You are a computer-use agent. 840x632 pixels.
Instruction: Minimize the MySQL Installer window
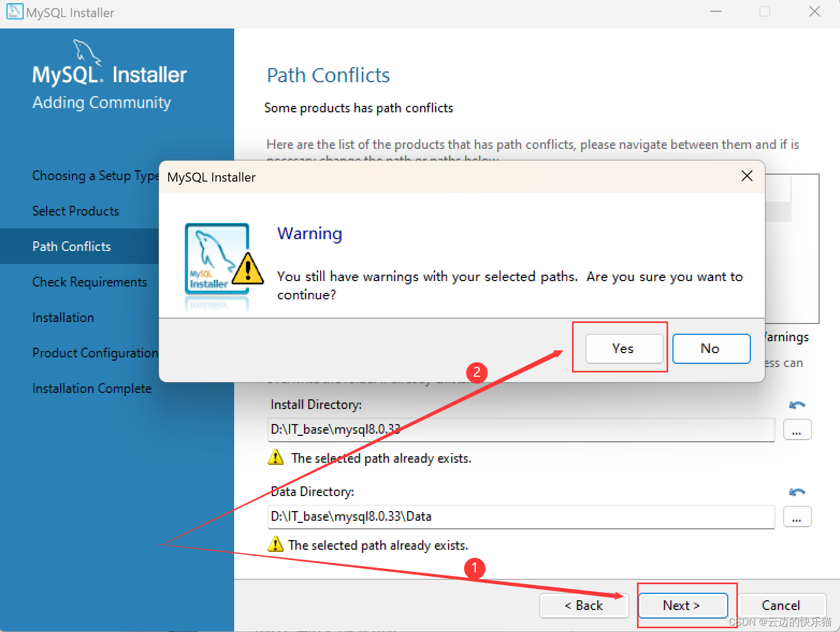click(x=716, y=12)
